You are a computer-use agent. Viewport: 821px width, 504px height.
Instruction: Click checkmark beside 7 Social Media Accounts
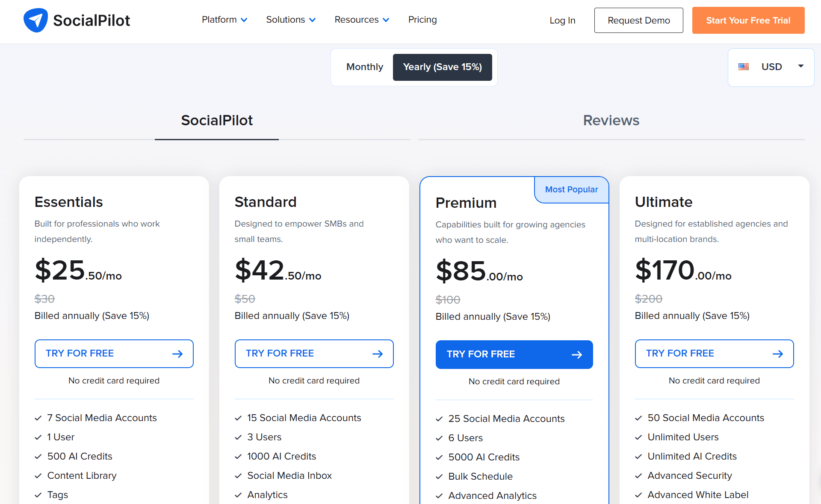click(38, 418)
